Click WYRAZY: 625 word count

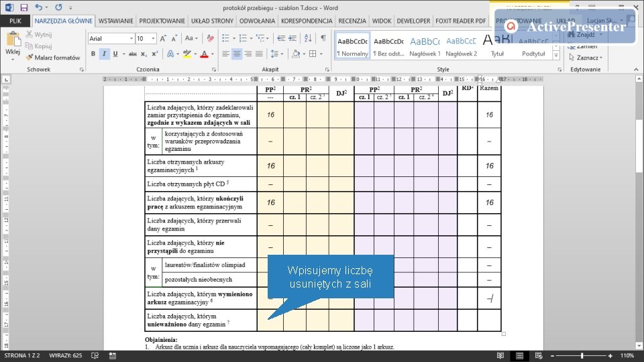65,355
